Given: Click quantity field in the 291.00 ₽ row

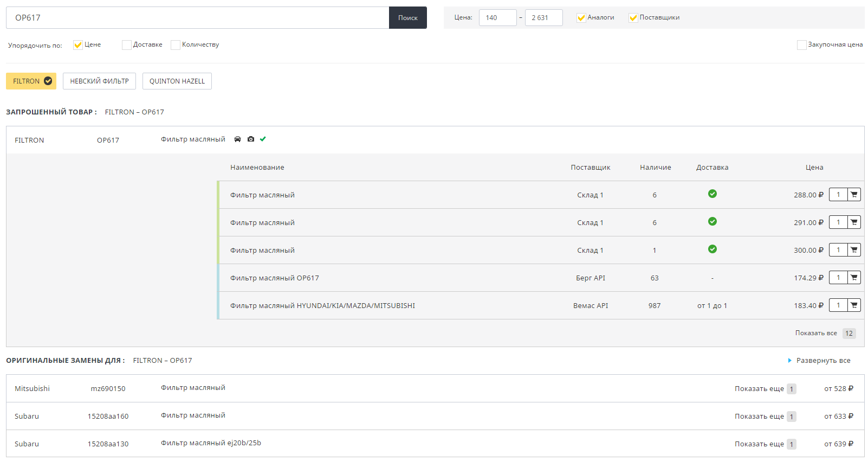Looking at the screenshot, I should point(839,222).
